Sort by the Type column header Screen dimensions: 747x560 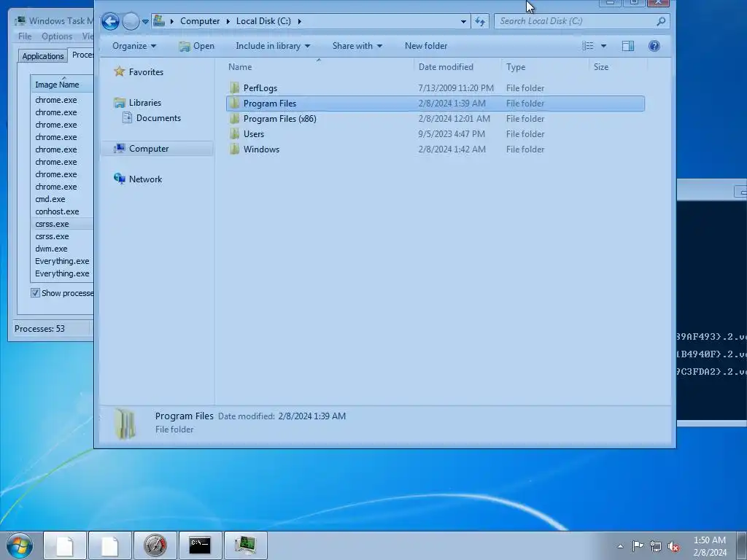(545, 67)
